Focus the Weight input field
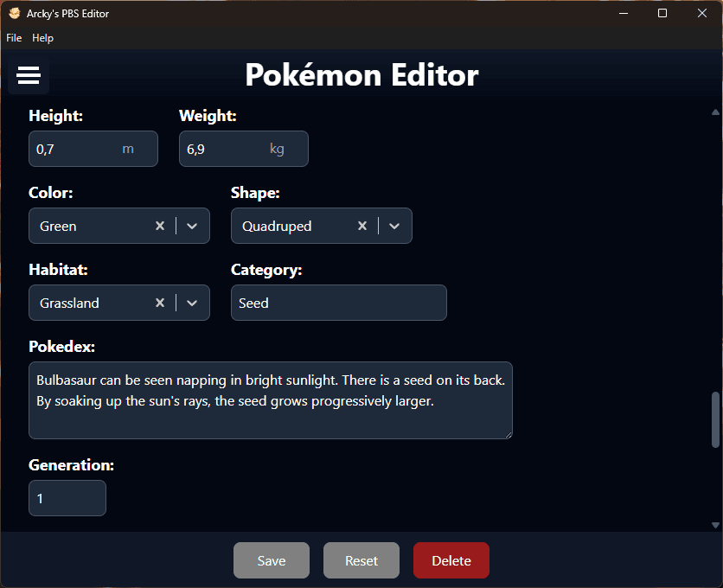 225,149
